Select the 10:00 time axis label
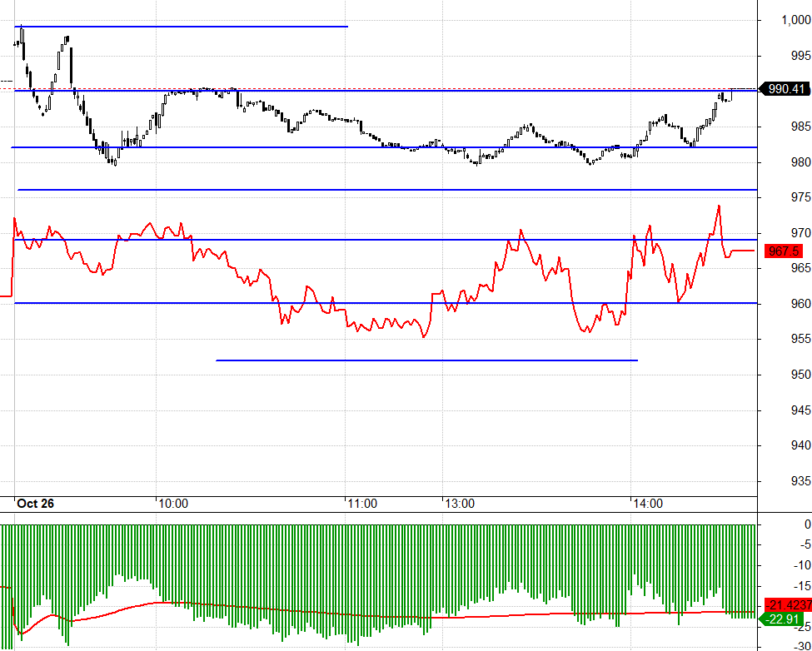Screen dimensions: 812x651 (x=172, y=503)
